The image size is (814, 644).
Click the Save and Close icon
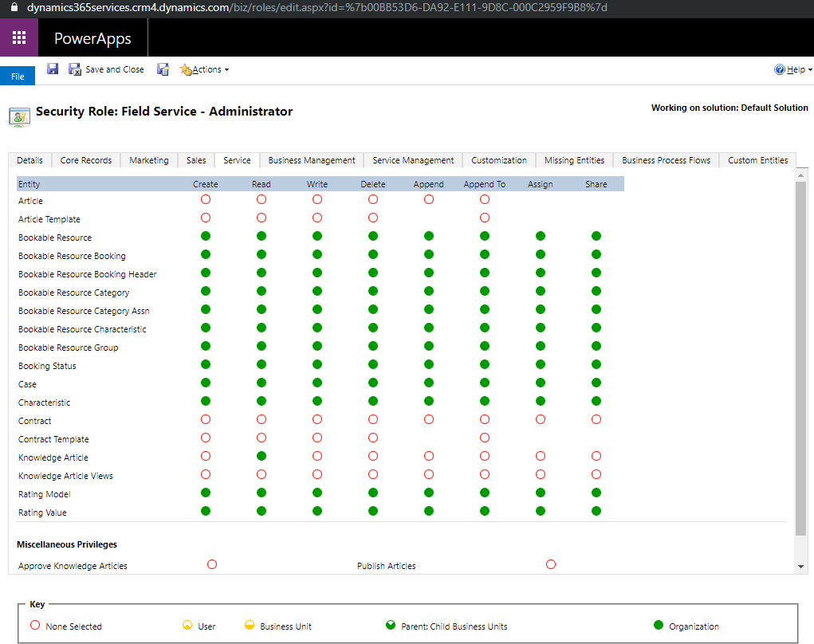[x=75, y=69]
